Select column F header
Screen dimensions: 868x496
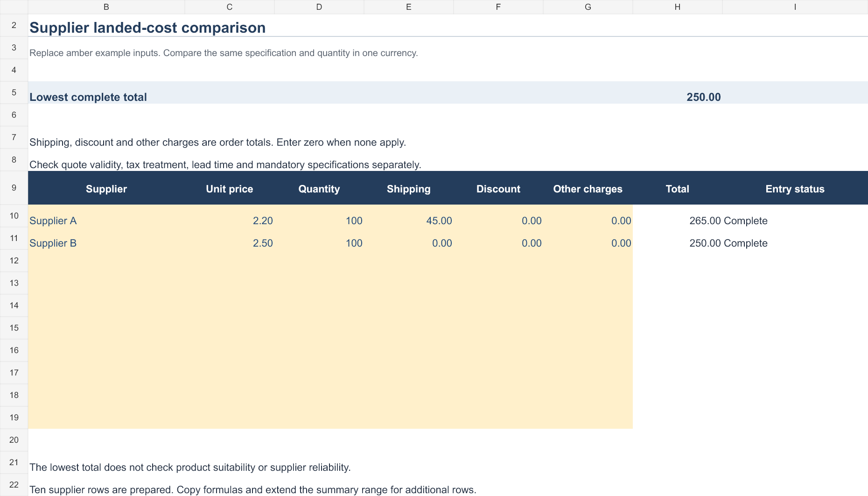[x=498, y=7]
